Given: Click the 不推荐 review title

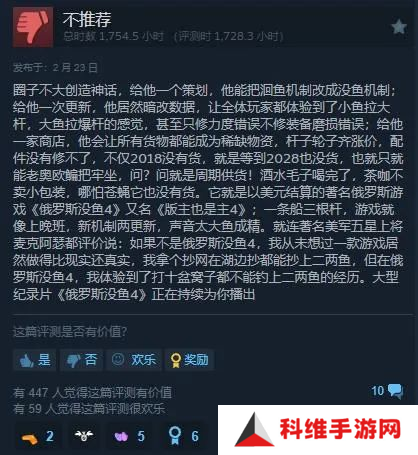Looking at the screenshot, I should point(87,19).
